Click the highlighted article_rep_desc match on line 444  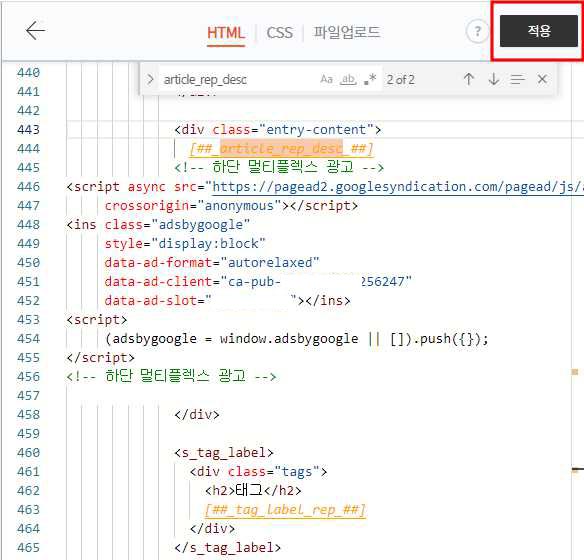tap(282, 149)
